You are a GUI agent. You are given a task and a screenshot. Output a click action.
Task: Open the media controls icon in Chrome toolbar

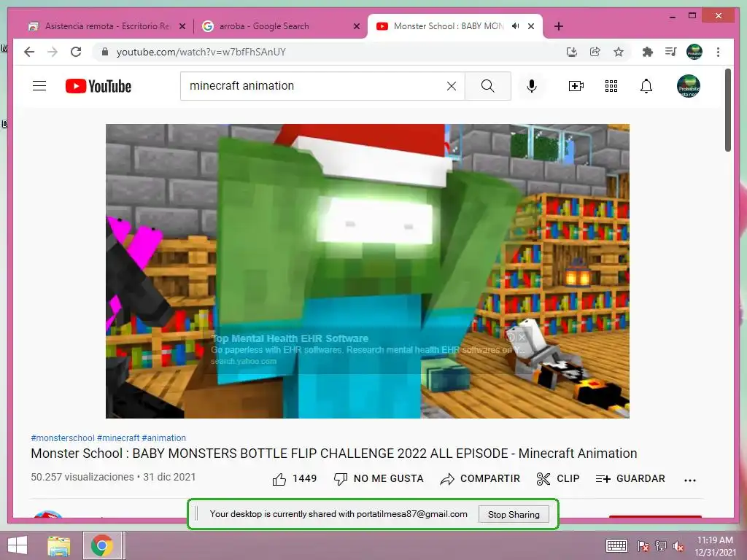click(671, 52)
